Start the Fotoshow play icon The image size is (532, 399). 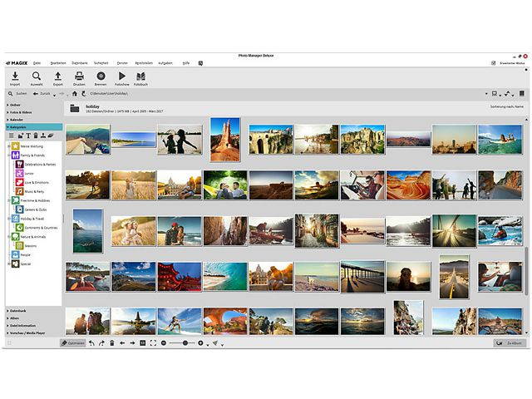coord(122,76)
